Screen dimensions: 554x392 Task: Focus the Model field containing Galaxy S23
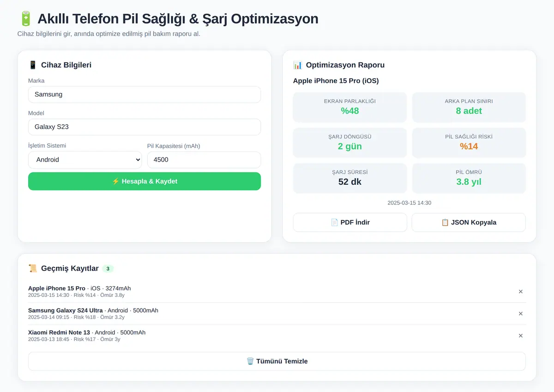[x=145, y=127]
